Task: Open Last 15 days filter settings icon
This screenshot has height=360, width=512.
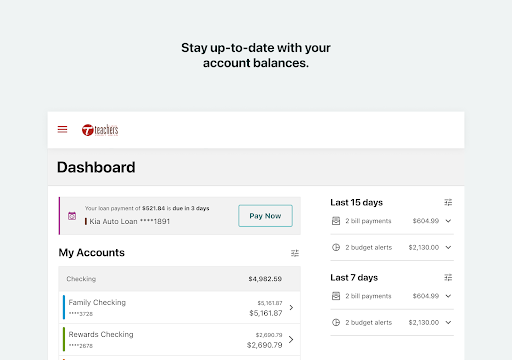Action: (448, 202)
